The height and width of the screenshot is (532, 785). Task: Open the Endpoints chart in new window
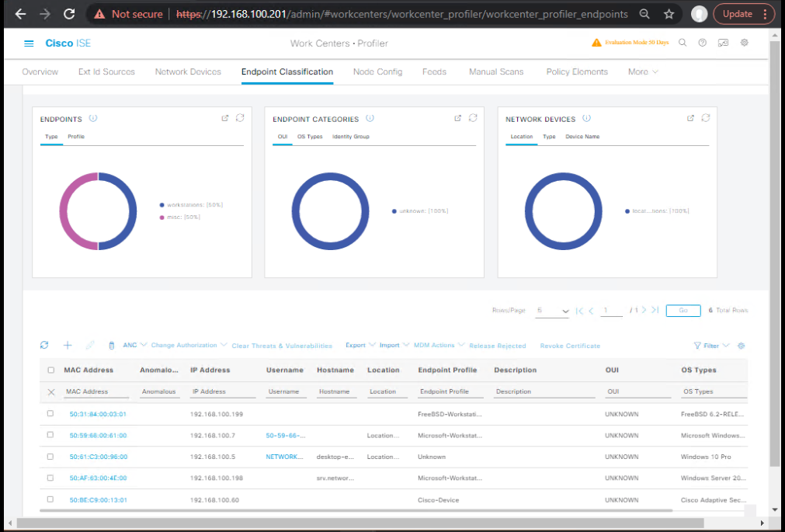(x=225, y=118)
